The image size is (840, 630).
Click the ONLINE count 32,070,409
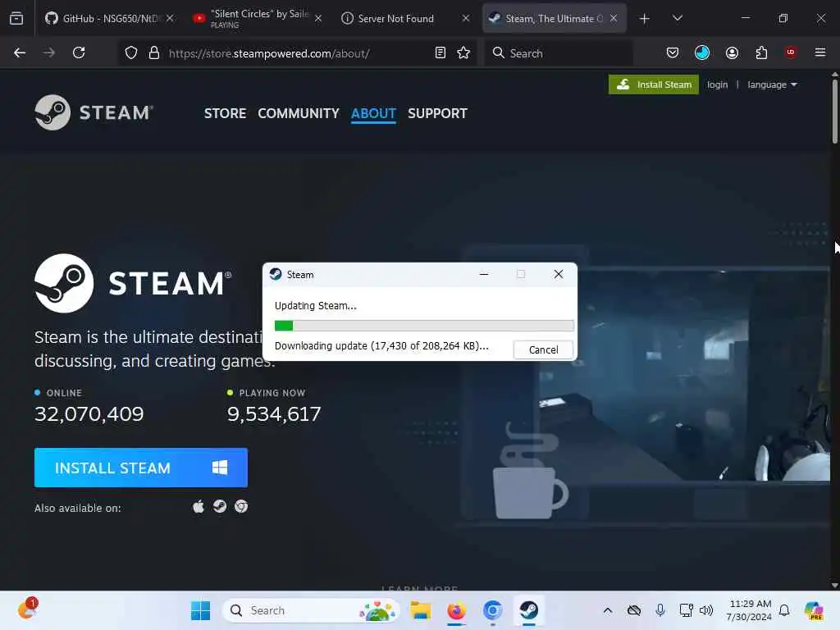click(x=89, y=413)
